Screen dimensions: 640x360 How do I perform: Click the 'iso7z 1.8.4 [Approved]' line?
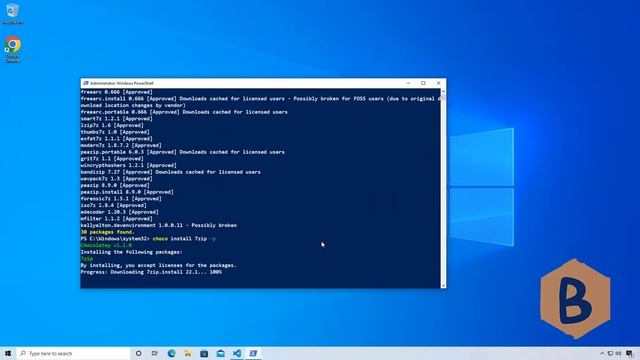[113, 205]
